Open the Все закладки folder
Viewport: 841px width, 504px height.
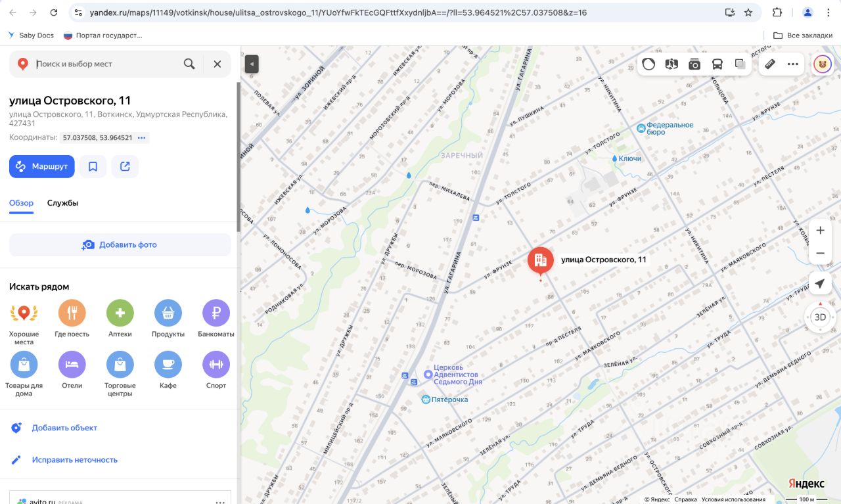(x=803, y=35)
